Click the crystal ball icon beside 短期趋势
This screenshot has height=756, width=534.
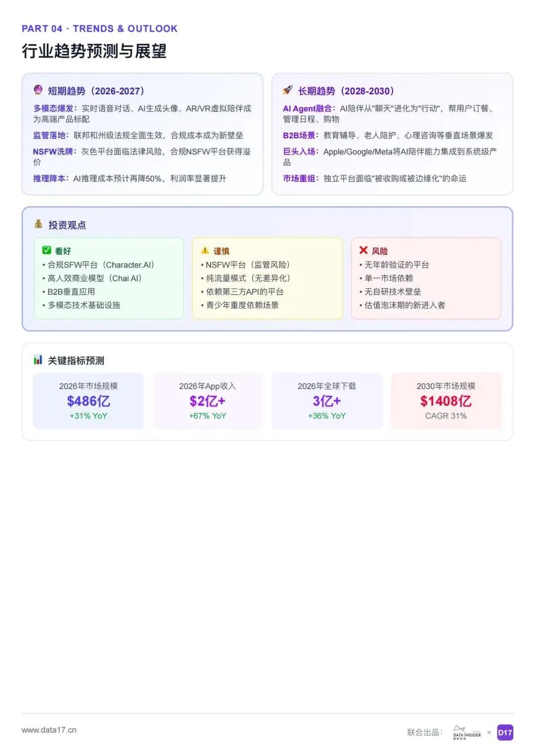pos(38,90)
